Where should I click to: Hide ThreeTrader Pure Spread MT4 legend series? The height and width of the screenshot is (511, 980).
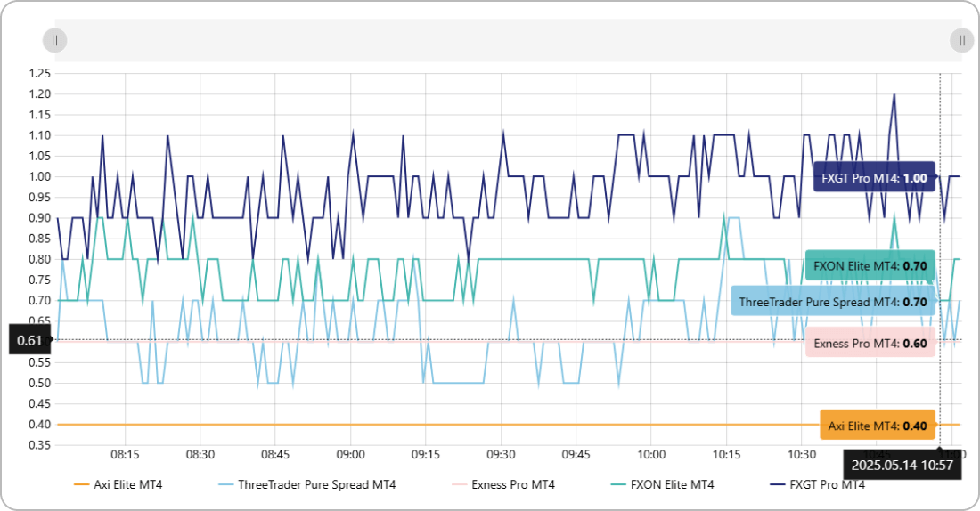pos(316,484)
